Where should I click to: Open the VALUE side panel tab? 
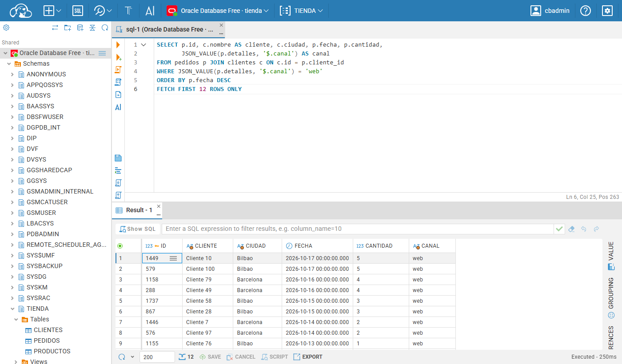tap(611, 256)
